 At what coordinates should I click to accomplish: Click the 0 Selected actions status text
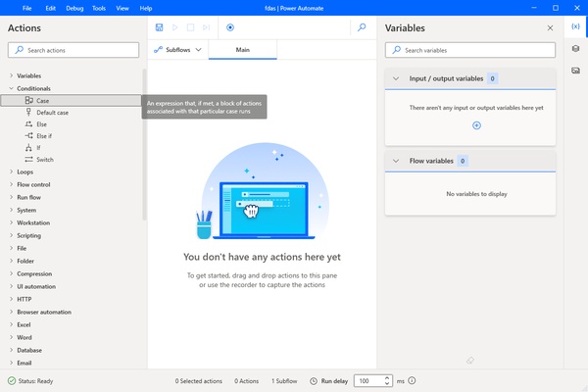coord(198,381)
